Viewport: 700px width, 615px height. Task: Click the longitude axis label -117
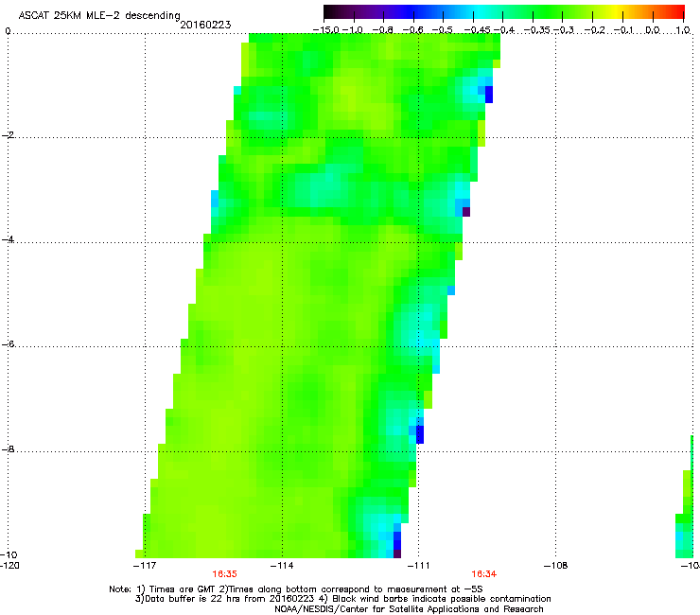pyautogui.click(x=145, y=566)
